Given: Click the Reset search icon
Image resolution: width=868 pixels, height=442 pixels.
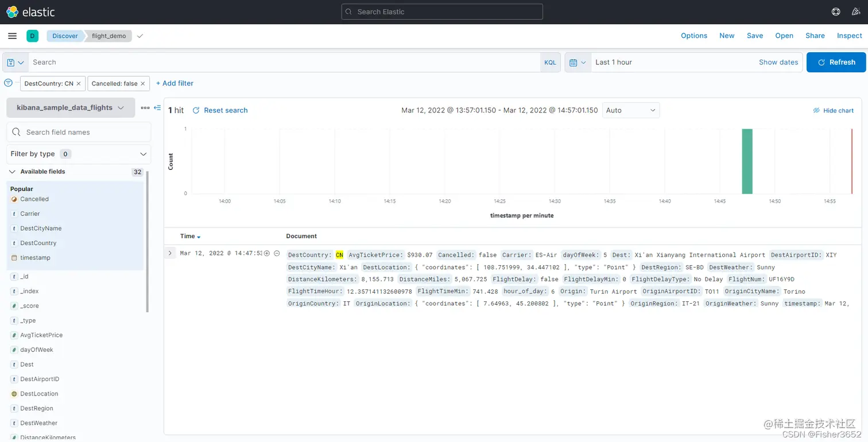Looking at the screenshot, I should click(196, 110).
